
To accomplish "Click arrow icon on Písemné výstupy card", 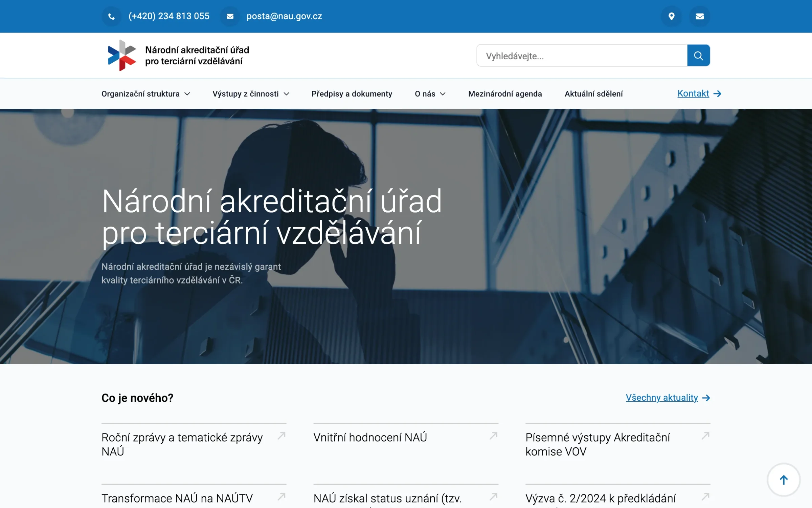I will pos(705,436).
